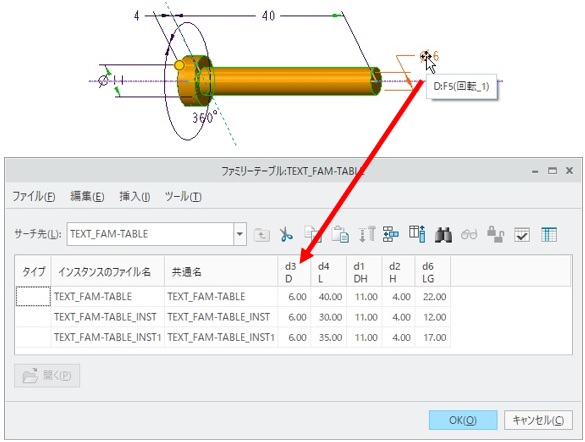
Task: Click the paste clipboard icon
Action: 340,235
